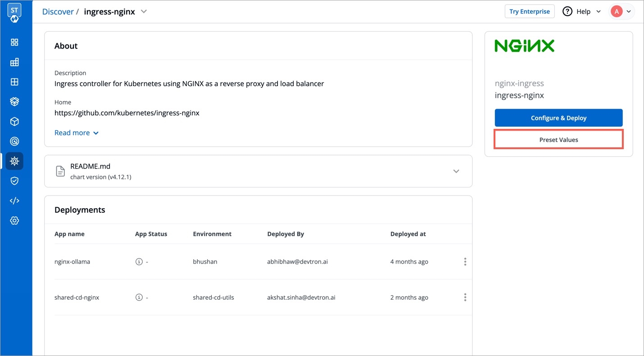Expand the ingress-nginx breadcrumb dropdown

pyautogui.click(x=144, y=12)
